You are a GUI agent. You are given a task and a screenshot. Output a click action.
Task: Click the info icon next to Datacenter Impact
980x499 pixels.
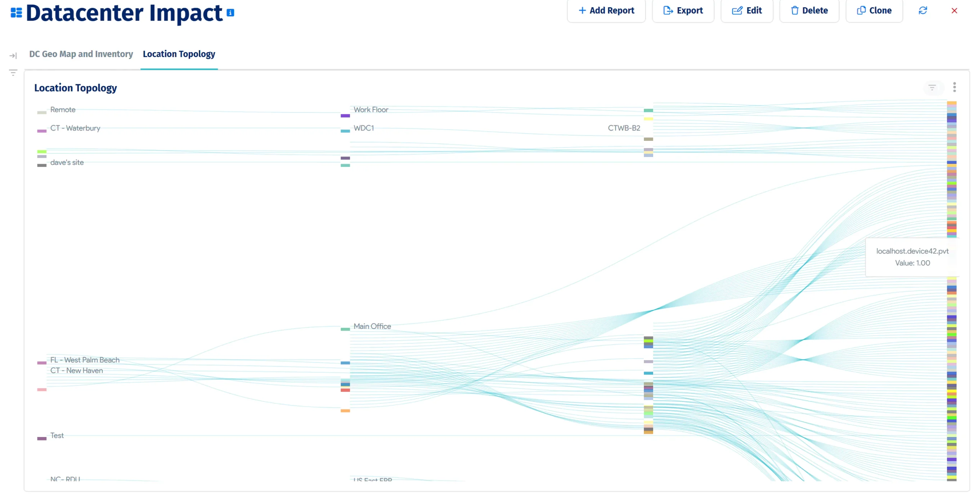coord(230,13)
